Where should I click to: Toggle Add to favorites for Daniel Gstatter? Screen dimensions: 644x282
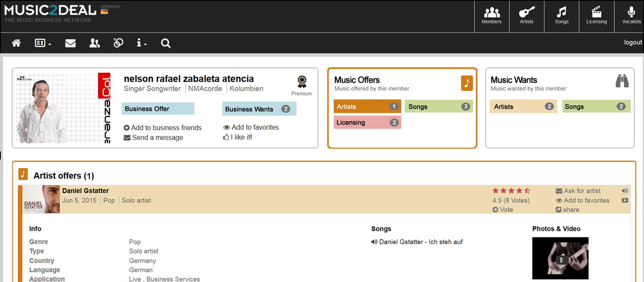pyautogui.click(x=582, y=200)
